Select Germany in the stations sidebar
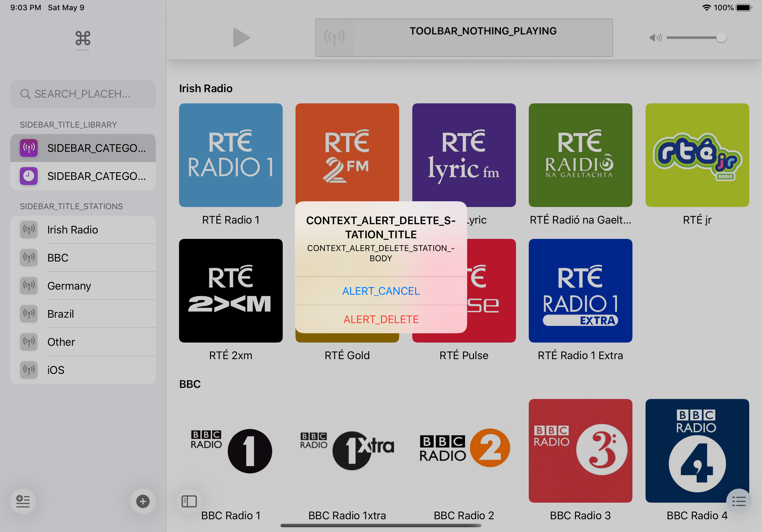Viewport: 762px width, 532px height. tap(83, 285)
